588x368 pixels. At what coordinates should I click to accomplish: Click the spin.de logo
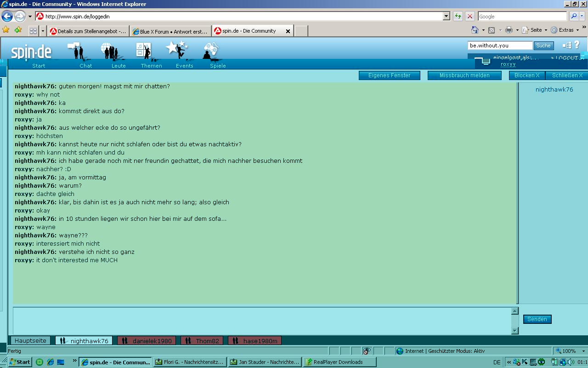point(31,52)
